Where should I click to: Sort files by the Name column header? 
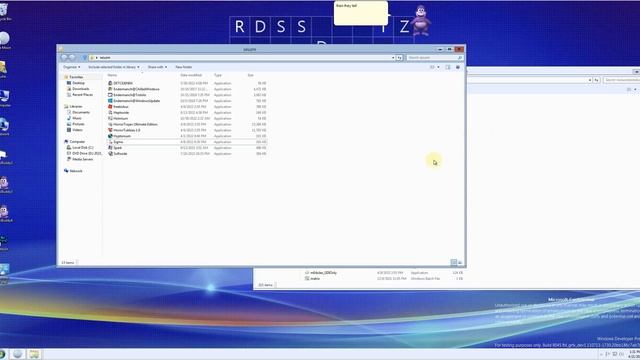click(x=112, y=75)
